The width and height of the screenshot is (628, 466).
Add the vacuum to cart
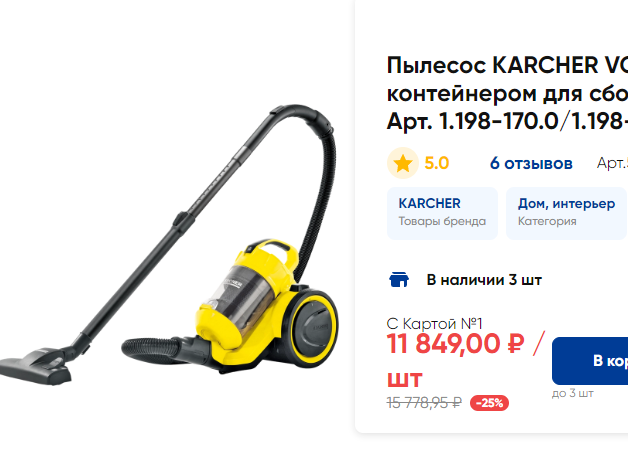pyautogui.click(x=590, y=361)
